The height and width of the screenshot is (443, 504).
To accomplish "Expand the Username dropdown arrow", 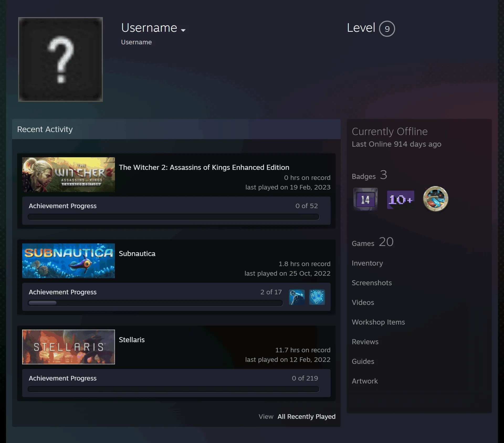I will 183,30.
